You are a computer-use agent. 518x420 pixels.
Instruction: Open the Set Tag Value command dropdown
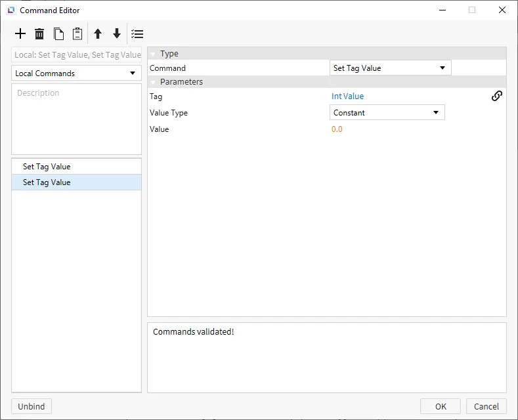tap(390, 68)
